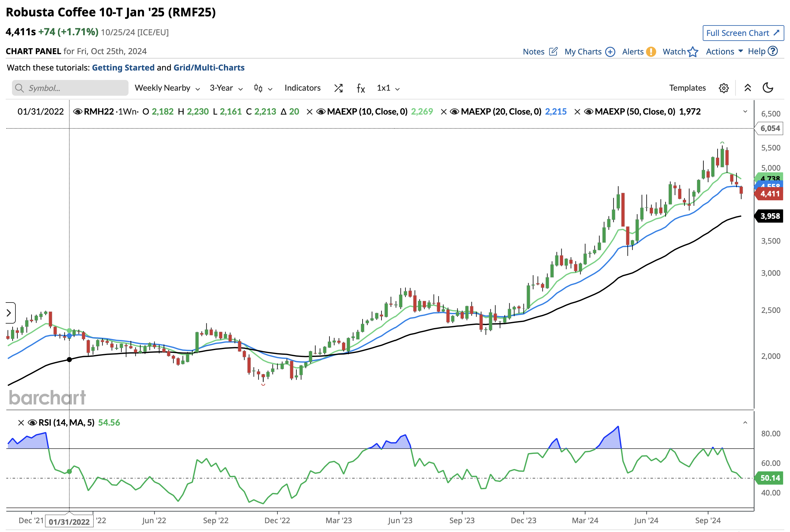Click the green 50.14 RSI value tag

click(x=769, y=478)
